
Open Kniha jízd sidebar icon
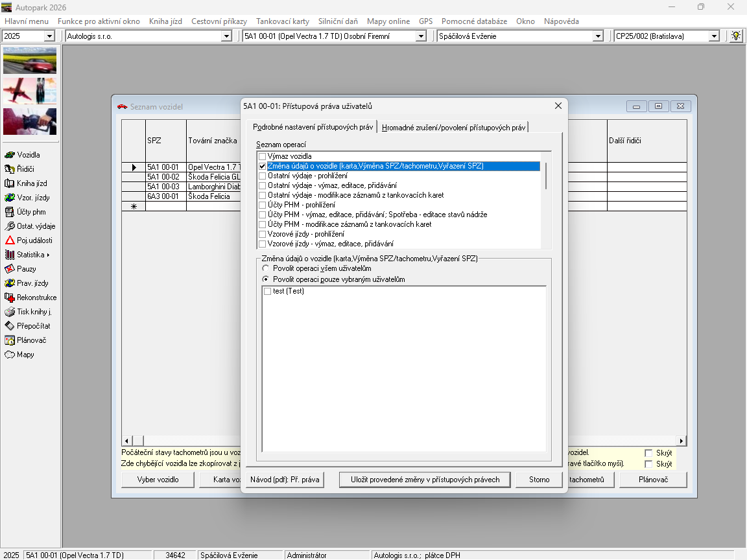click(10, 183)
